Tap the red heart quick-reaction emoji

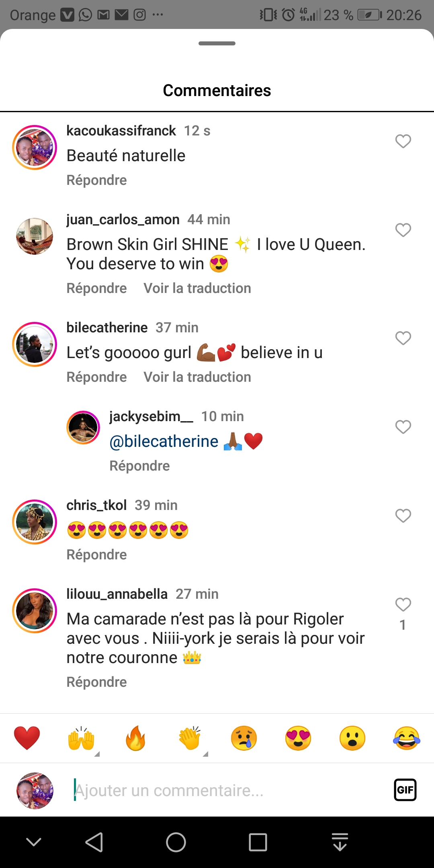point(27,738)
